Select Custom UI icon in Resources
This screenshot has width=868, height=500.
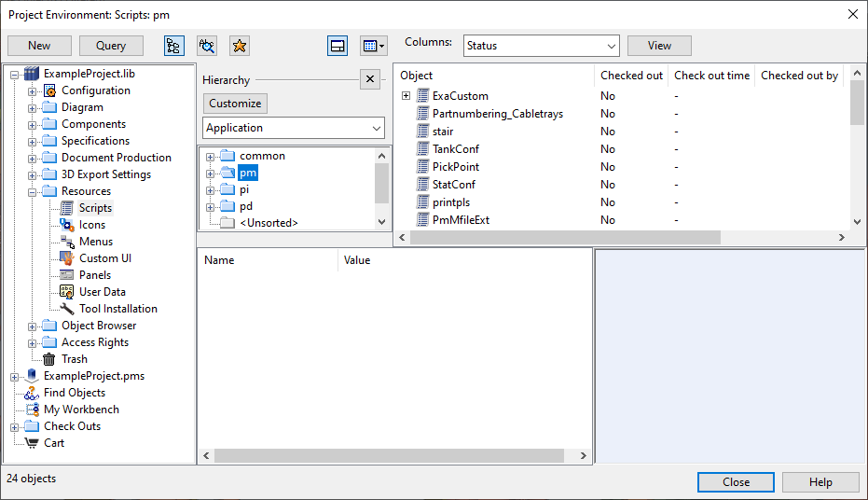click(67, 258)
